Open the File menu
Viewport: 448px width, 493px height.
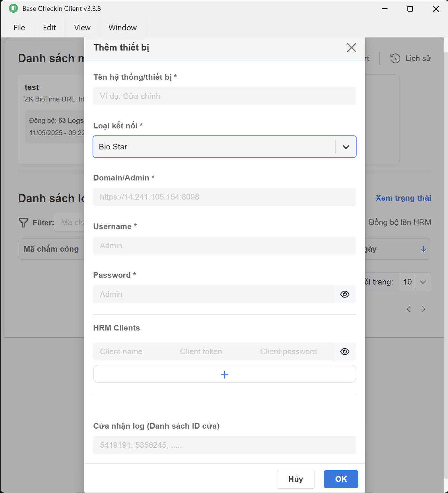[19, 28]
